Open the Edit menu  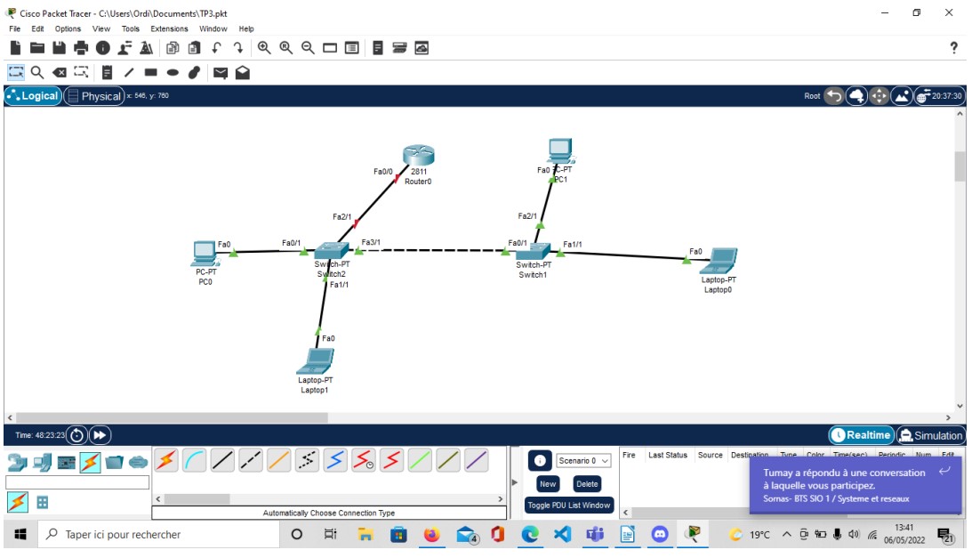(37, 28)
